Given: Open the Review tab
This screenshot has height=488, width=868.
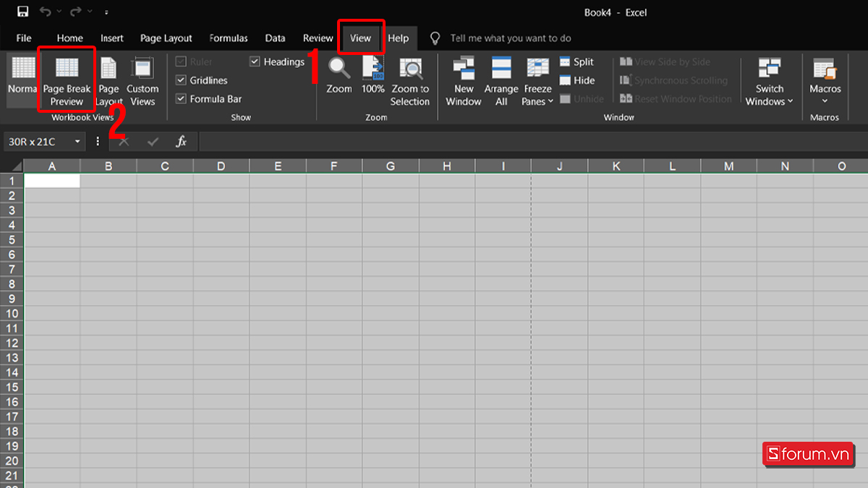Looking at the screenshot, I should click(x=318, y=38).
